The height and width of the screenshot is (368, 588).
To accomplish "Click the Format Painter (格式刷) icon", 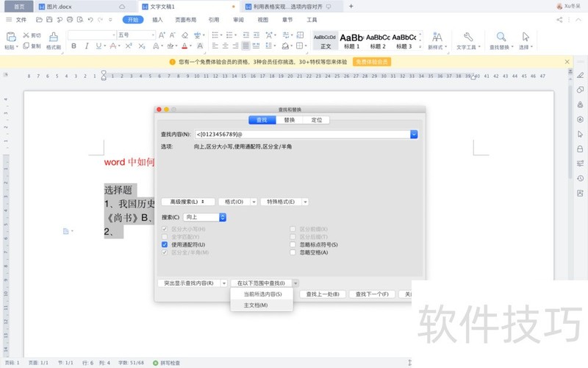I will tap(54, 37).
